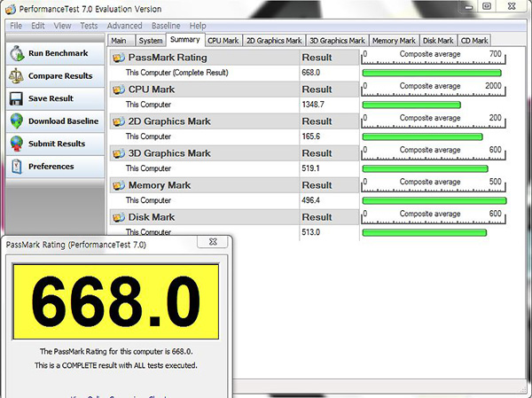
Task: Click the CPU Mark green result bar
Action: (411, 105)
